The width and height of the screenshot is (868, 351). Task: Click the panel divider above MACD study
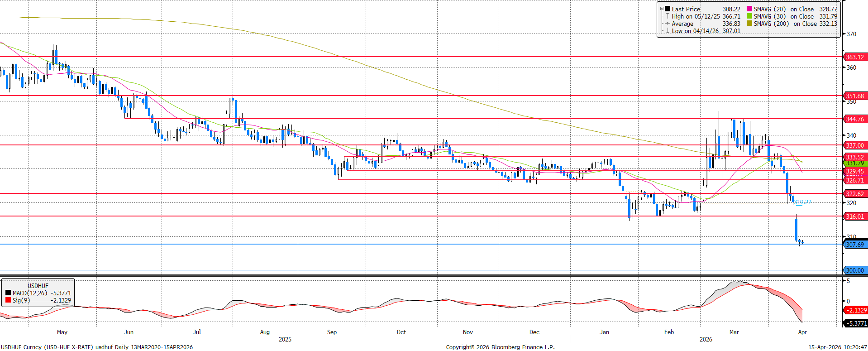434,275
